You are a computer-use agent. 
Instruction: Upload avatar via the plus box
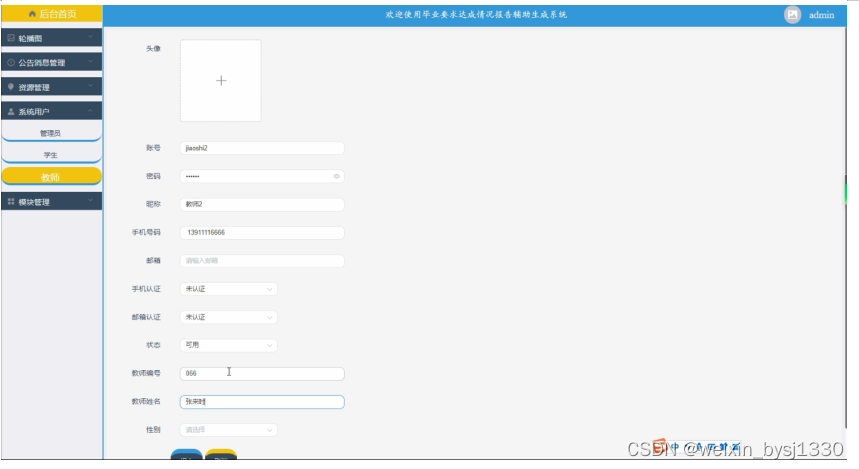[221, 81]
